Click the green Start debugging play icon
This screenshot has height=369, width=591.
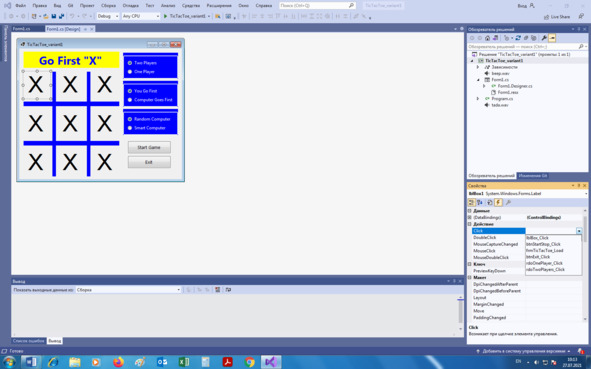click(x=165, y=16)
